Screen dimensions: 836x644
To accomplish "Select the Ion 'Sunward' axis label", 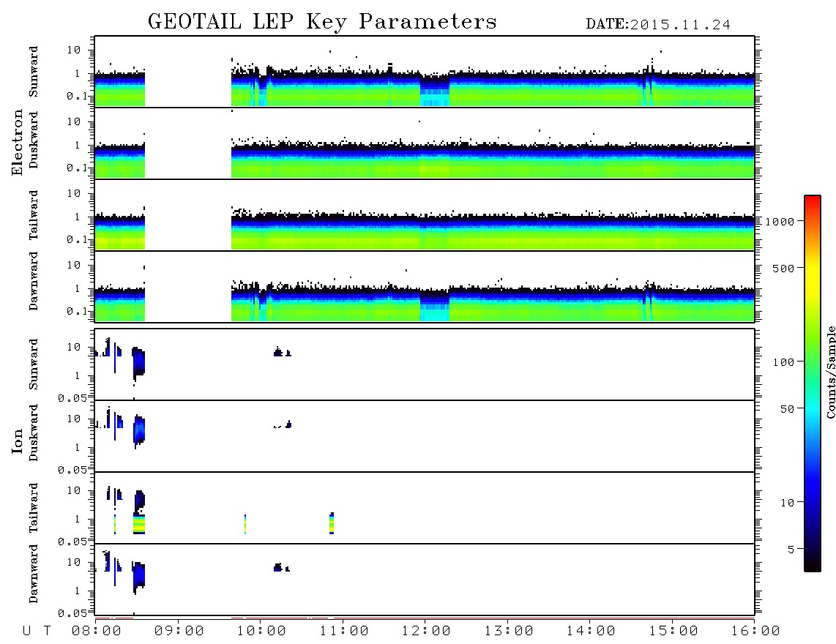I will [34, 364].
